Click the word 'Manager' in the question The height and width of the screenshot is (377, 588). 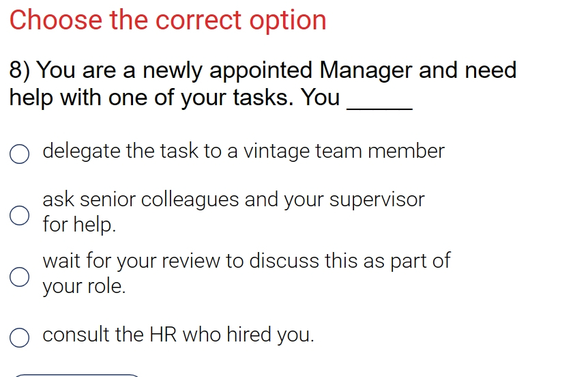(x=365, y=70)
